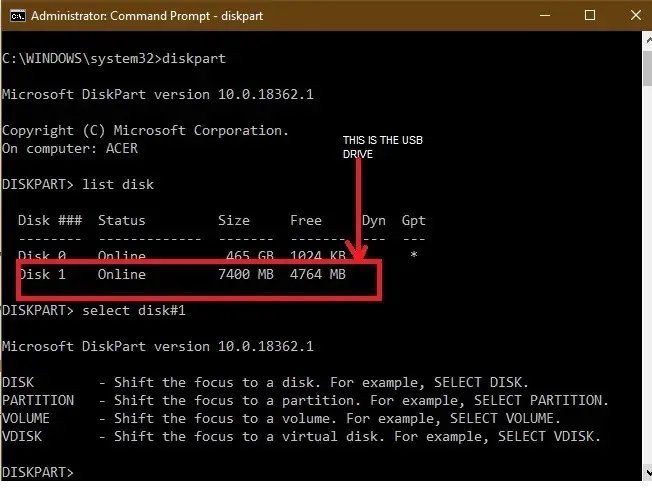
Task: Maximize the diskpart window
Action: 590,15
